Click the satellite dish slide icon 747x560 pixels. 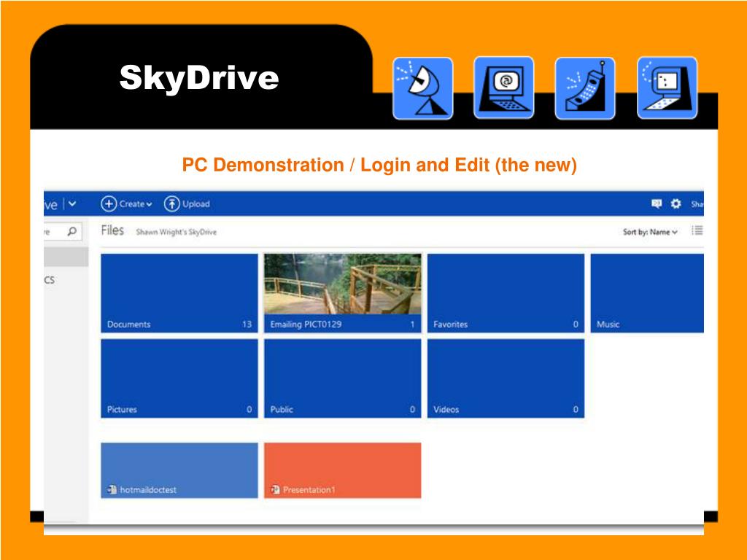coord(422,88)
